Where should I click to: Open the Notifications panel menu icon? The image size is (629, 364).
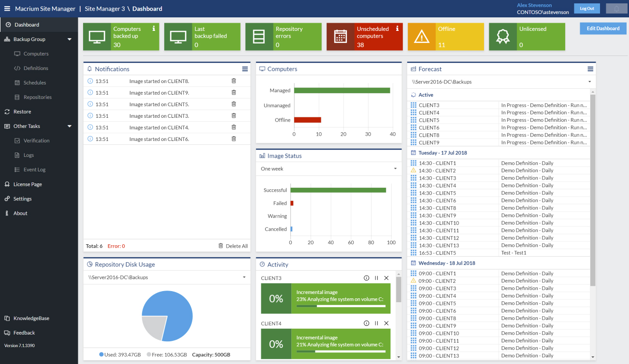click(245, 69)
